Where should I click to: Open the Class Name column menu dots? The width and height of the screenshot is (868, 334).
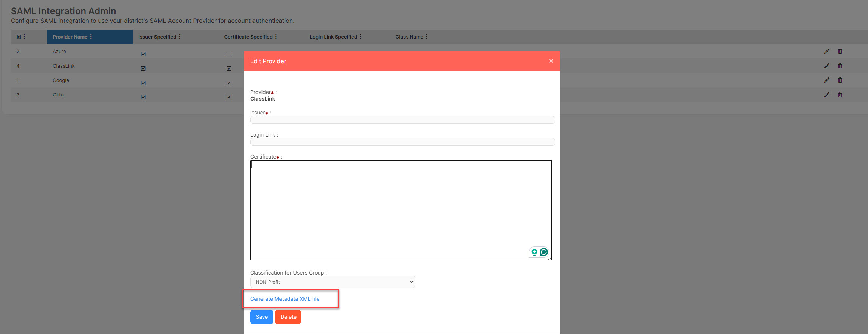click(x=427, y=37)
